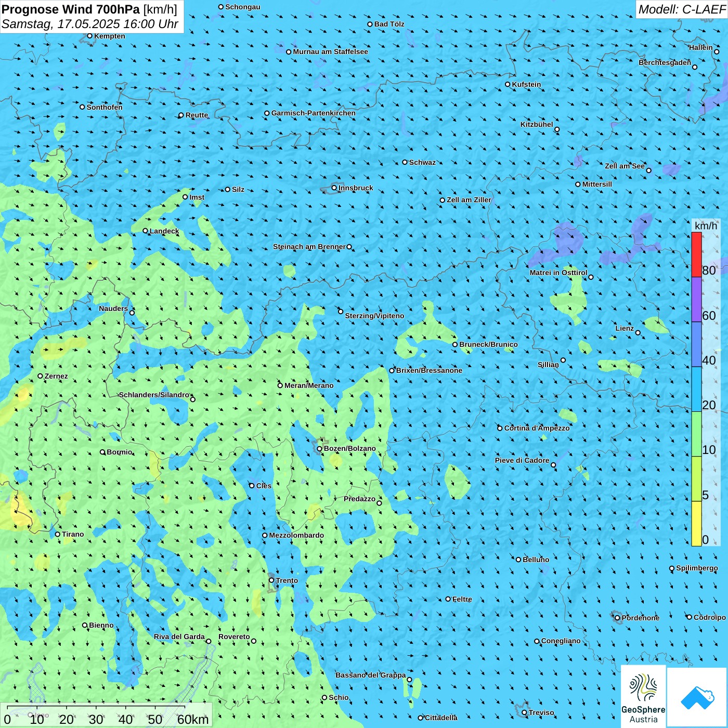The height and width of the screenshot is (728, 728).
Task: Click the 'Treviso' label
Action: tap(541, 712)
